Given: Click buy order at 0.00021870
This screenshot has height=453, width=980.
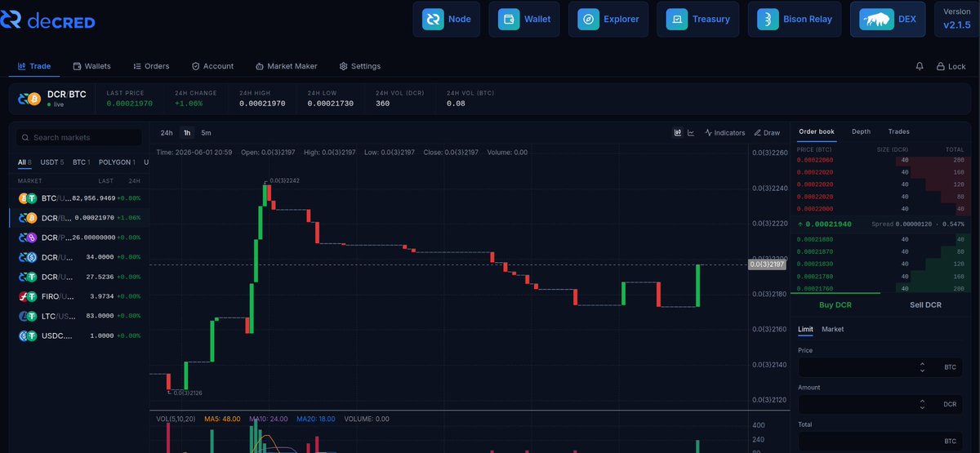Looking at the screenshot, I should point(880,251).
